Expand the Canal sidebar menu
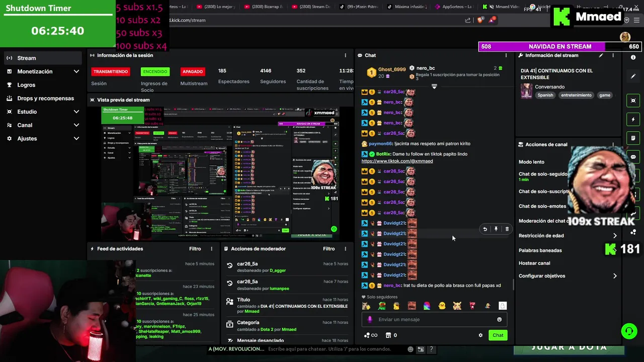The image size is (644, 362). pyautogui.click(x=42, y=125)
